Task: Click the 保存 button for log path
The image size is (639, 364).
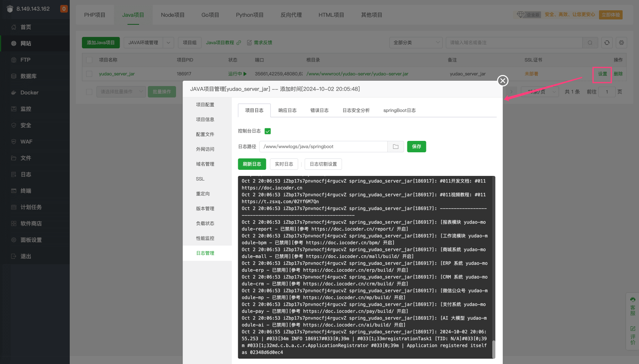Action: click(416, 147)
